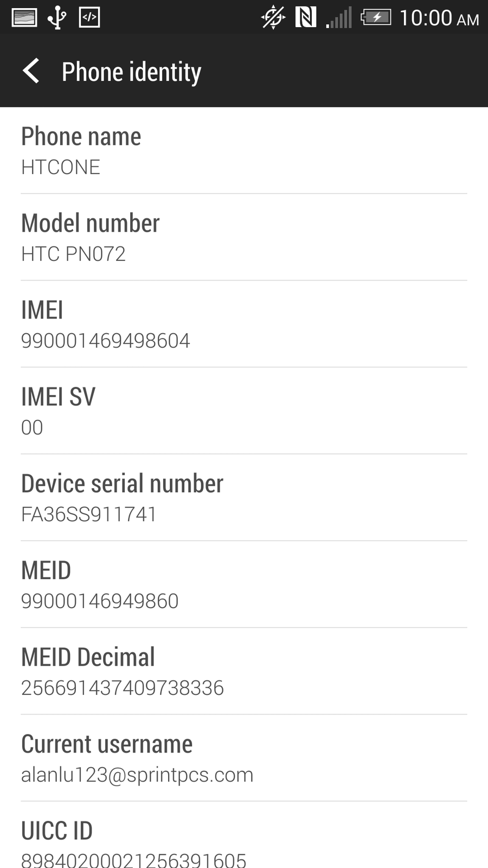Tap the USB connection icon in status bar
Image resolution: width=488 pixels, height=868 pixels.
tap(57, 17)
